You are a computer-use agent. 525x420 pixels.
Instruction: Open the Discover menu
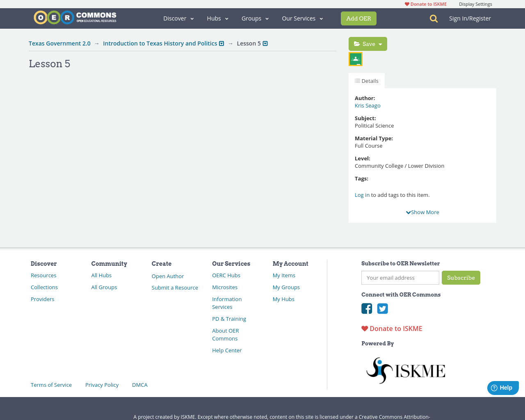[178, 18]
